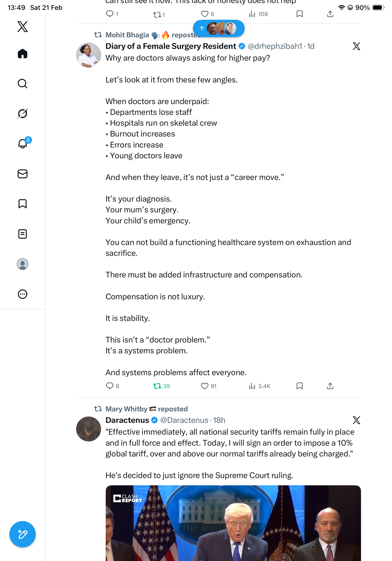Image resolution: width=392 pixels, height=561 pixels.
Task: Bookmark the Surgery Resident post
Action: (299, 386)
